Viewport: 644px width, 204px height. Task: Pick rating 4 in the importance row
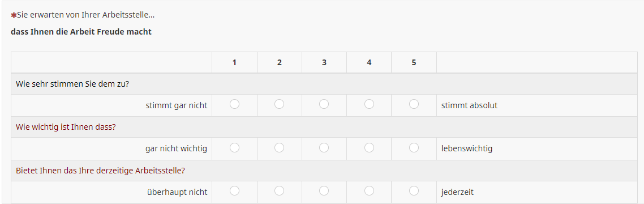tap(369, 147)
